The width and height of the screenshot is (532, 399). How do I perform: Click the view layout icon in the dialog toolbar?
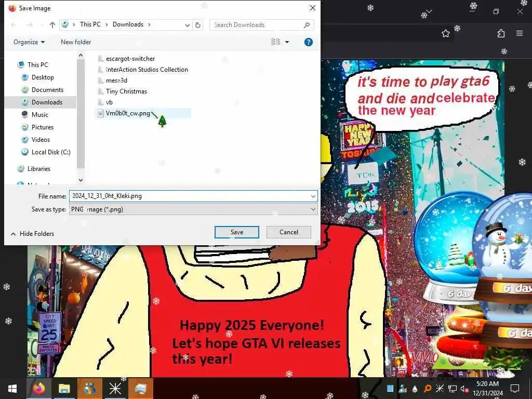point(275,42)
